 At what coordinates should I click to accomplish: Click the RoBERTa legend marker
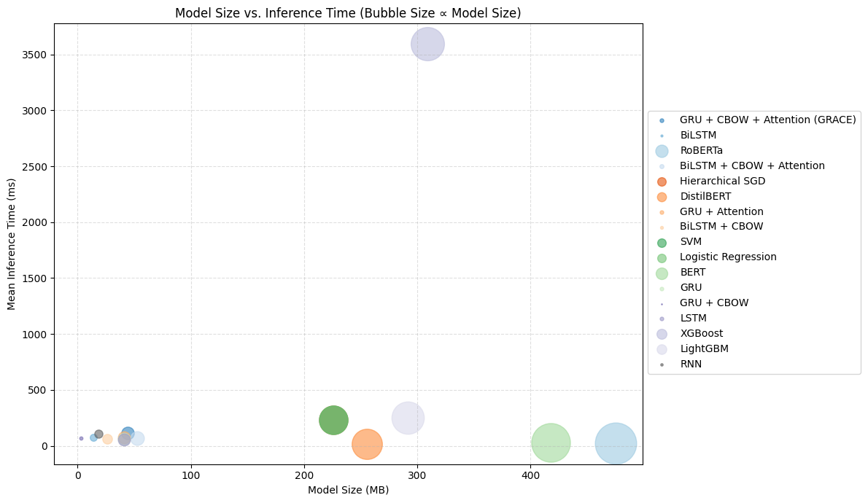pos(662,151)
